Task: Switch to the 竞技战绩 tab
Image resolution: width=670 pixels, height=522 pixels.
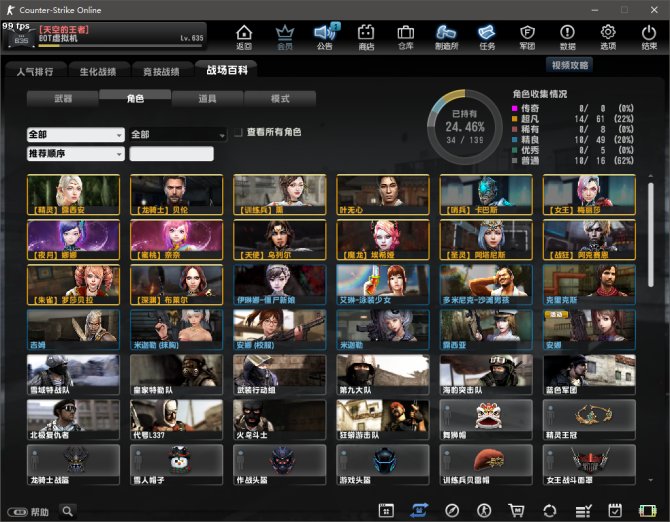Action: [x=162, y=72]
